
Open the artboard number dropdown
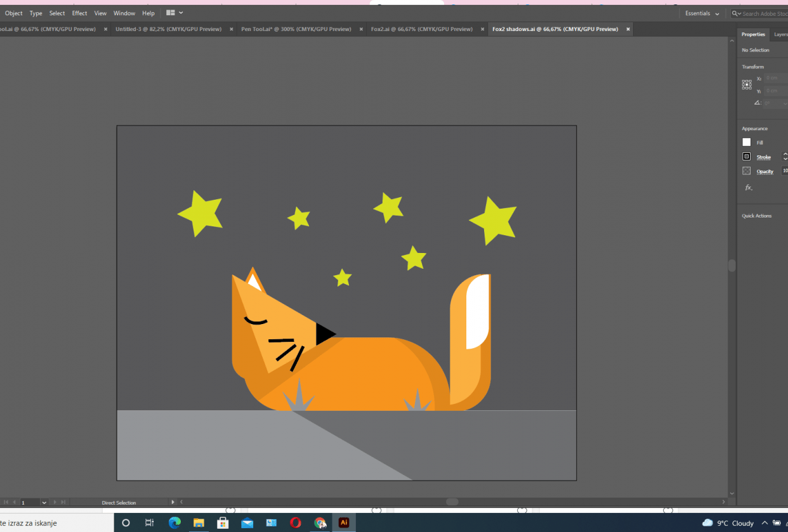click(x=44, y=502)
